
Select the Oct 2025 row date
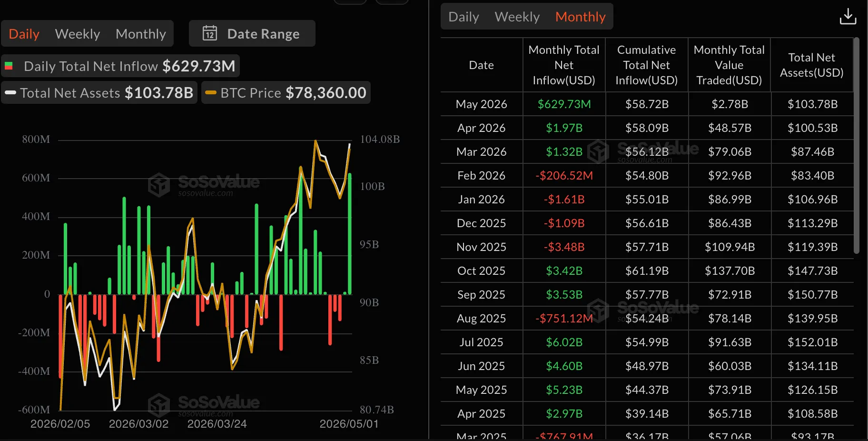click(x=481, y=271)
